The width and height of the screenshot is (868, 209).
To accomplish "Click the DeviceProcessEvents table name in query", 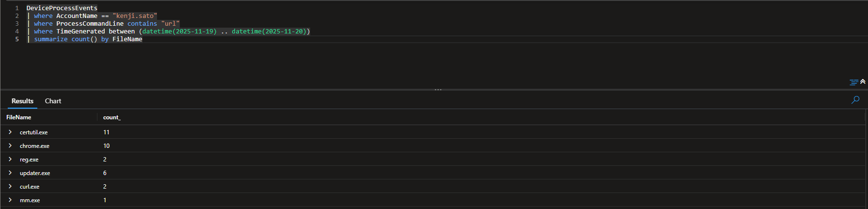I will 62,8.
